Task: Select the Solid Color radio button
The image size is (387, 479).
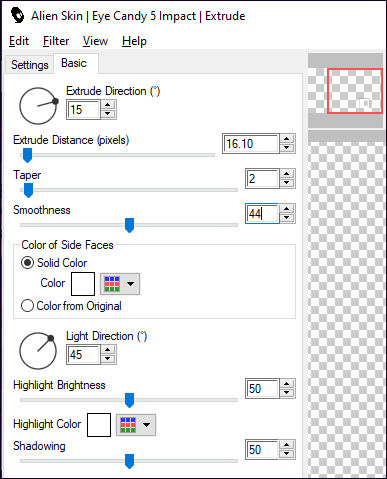Action: tap(27, 263)
